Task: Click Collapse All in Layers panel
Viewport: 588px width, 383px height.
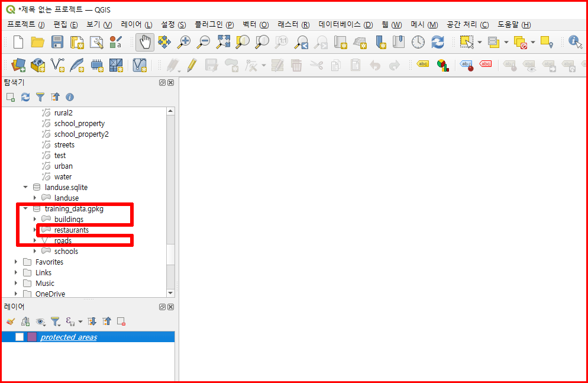Action: (107, 321)
